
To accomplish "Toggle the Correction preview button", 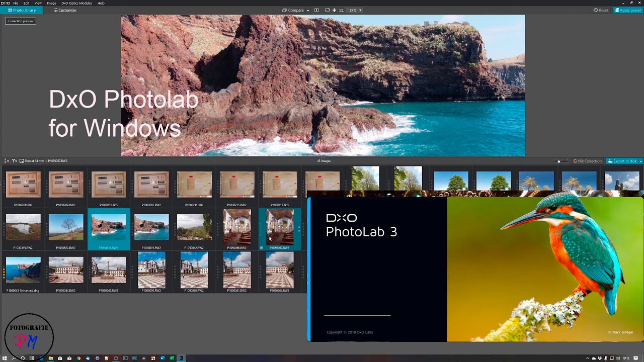I will click(x=21, y=21).
